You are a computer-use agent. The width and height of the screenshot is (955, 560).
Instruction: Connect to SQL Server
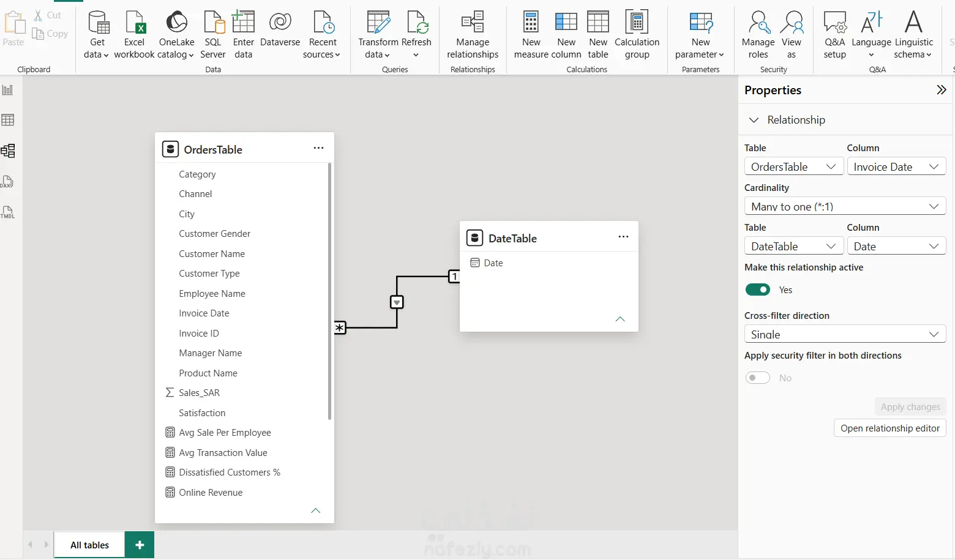click(x=213, y=35)
